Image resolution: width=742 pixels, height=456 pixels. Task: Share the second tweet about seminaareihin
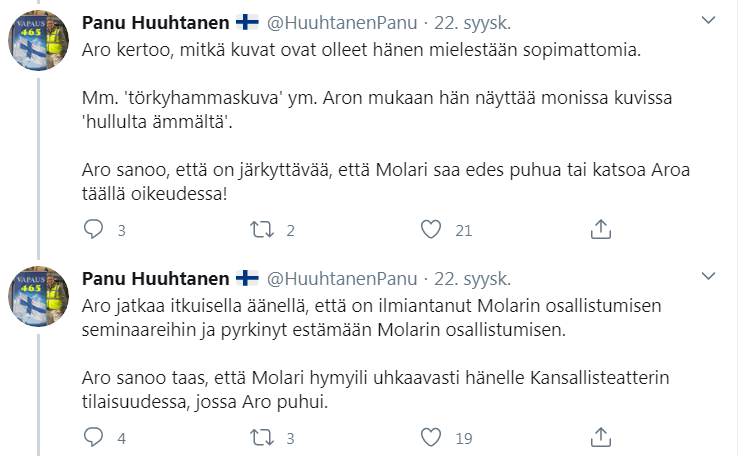coord(600,437)
